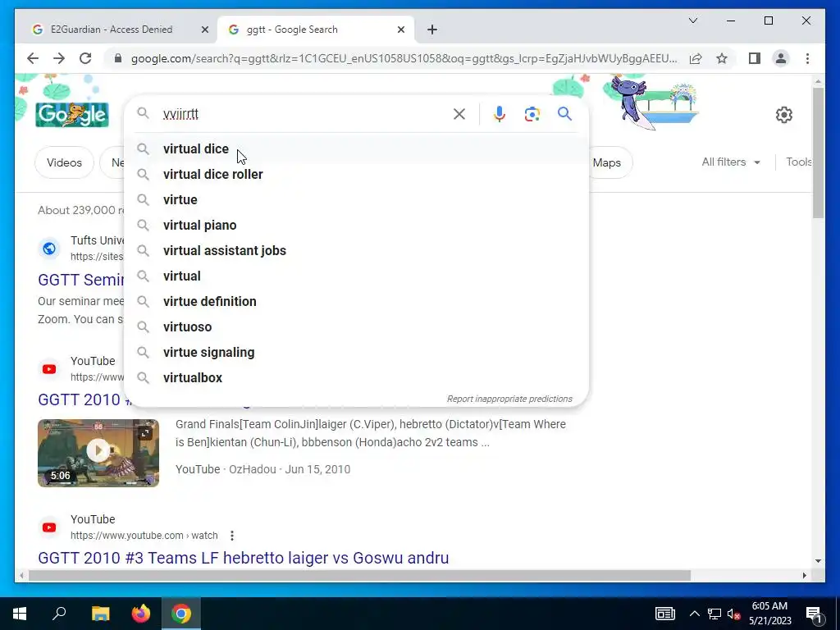
Task: Open more options for the YouTube watch result
Action: (x=231, y=535)
